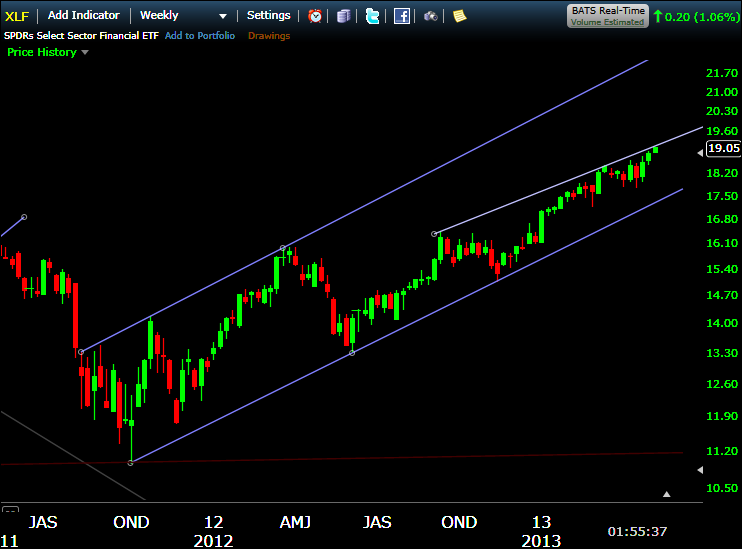Open the Settings menu

pos(268,15)
